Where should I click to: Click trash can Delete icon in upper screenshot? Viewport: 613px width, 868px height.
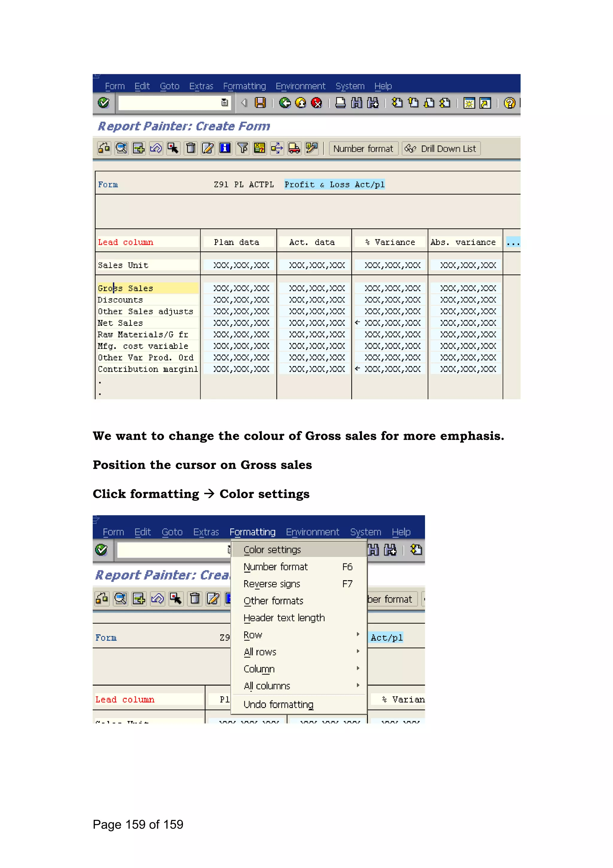(x=191, y=148)
